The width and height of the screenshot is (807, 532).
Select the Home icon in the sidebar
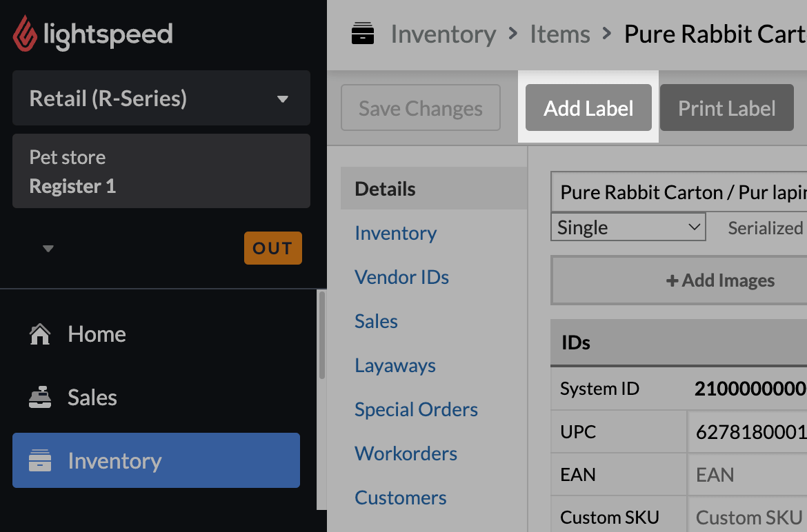(x=40, y=334)
